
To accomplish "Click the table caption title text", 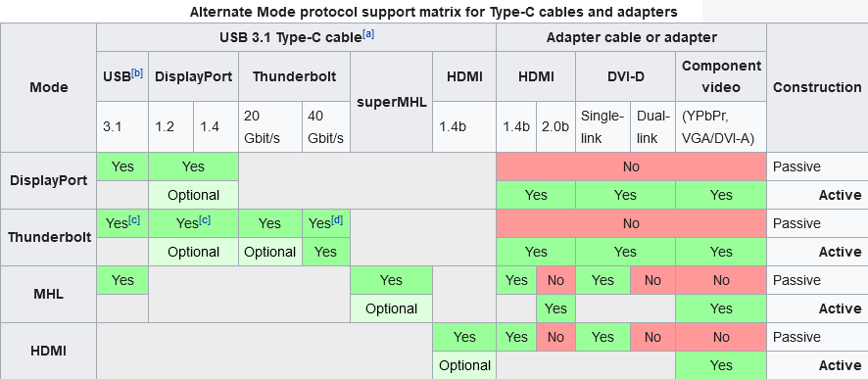I will [x=433, y=12].
